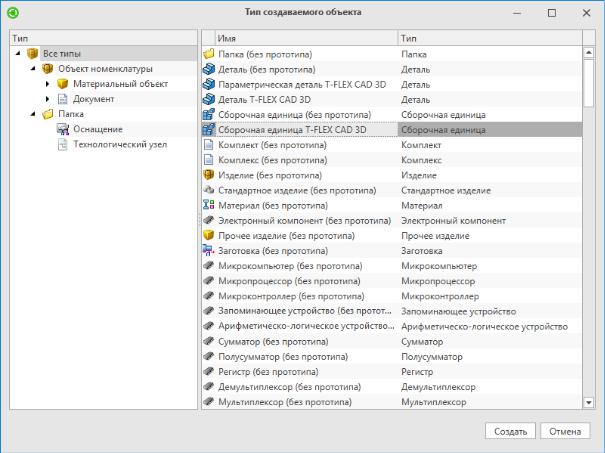The image size is (605, 453).
Task: Select row Полусумматор (без прототипа)
Action: (392, 357)
